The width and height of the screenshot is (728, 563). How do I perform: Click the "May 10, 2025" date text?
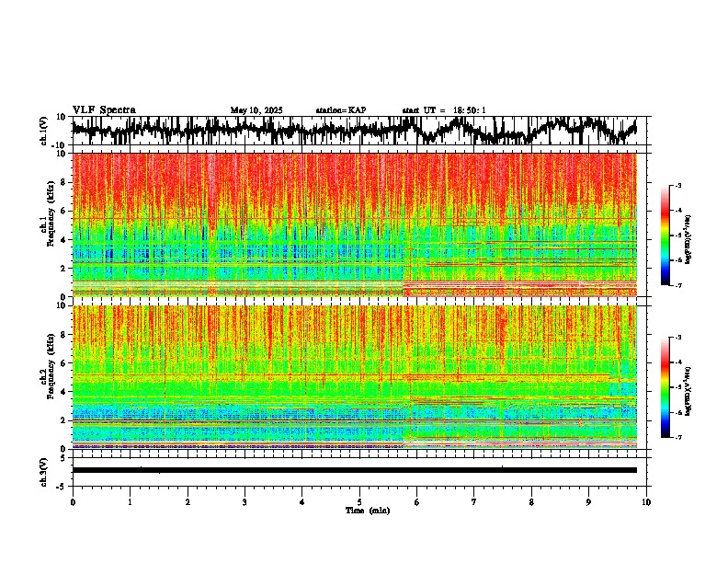pyautogui.click(x=256, y=110)
